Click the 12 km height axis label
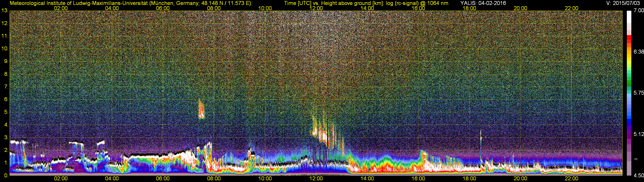 [5, 23]
